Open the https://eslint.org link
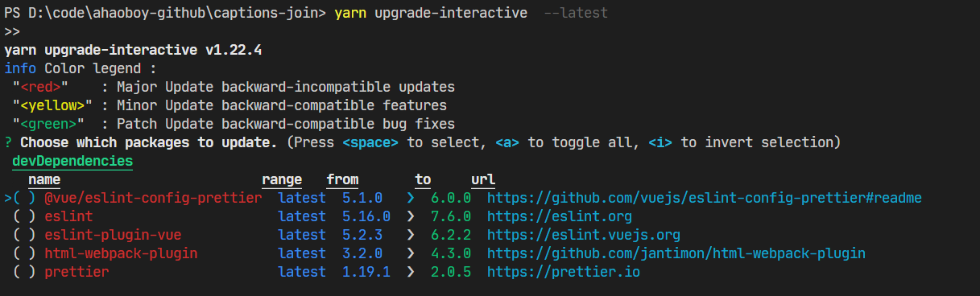Viewport: 980px width, 296px height. (559, 216)
